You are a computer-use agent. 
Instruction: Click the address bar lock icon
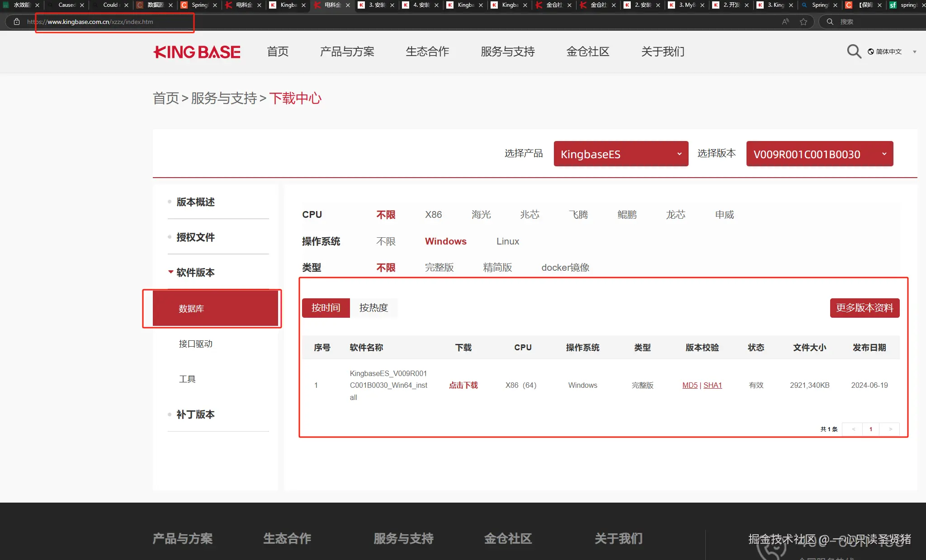pos(17,22)
